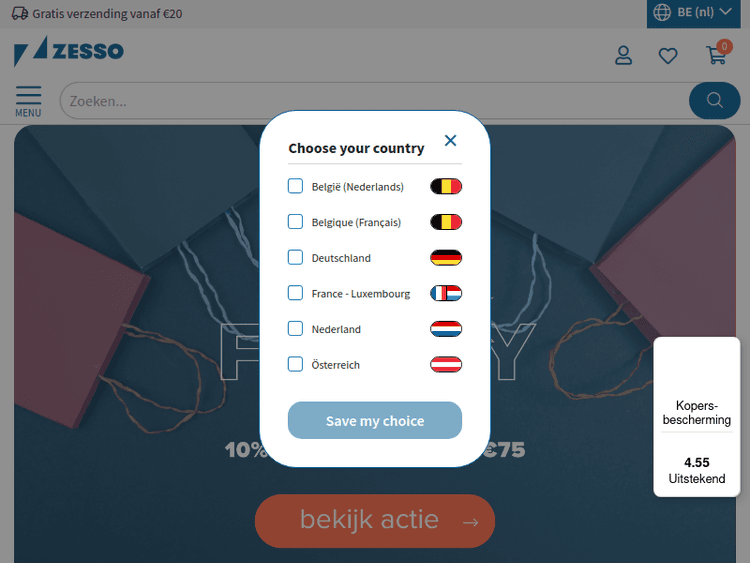Focus the Zoeken search field
This screenshot has height=563, width=750.
tap(374, 101)
